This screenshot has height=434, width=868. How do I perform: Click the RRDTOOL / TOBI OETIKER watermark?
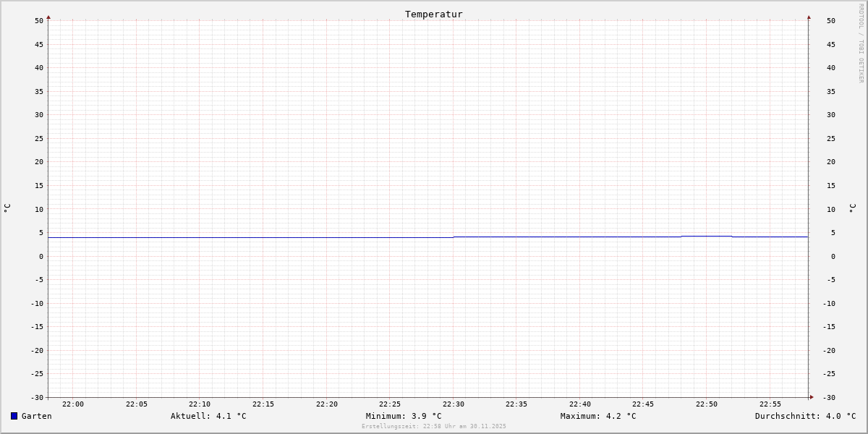coord(861,43)
